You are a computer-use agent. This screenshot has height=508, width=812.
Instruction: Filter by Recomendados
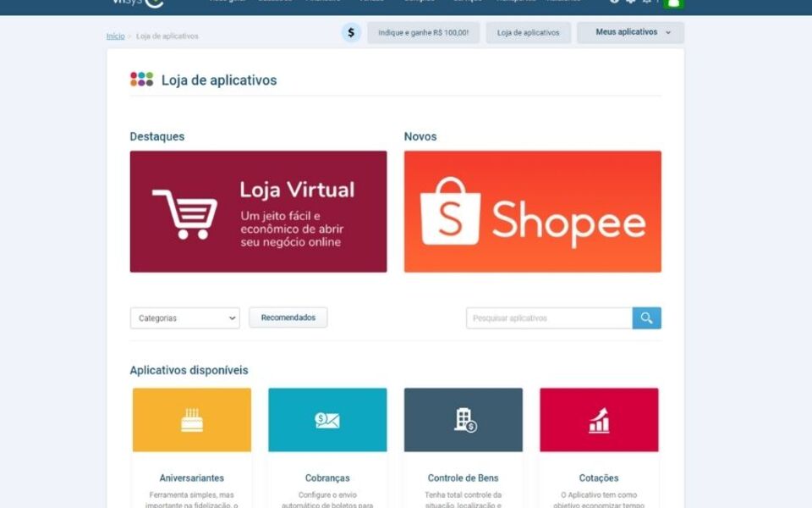[288, 317]
